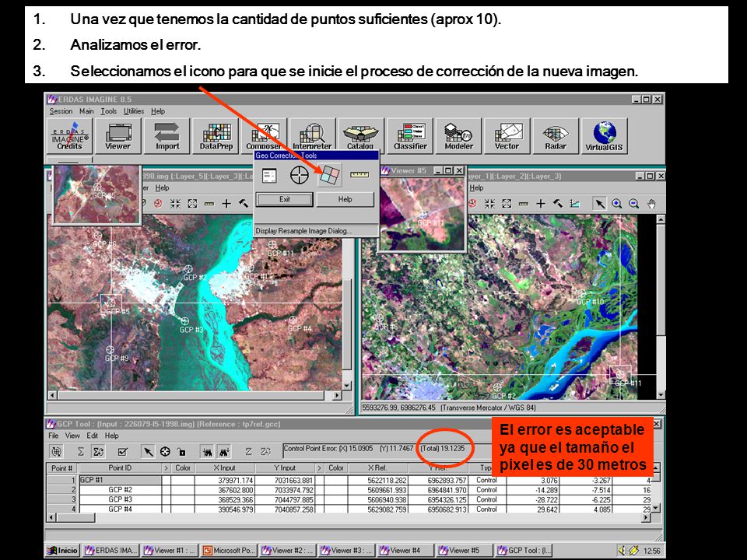Click the GCP crosshair icon in Geo Correction Tools
747x560 pixels.
coord(299,175)
